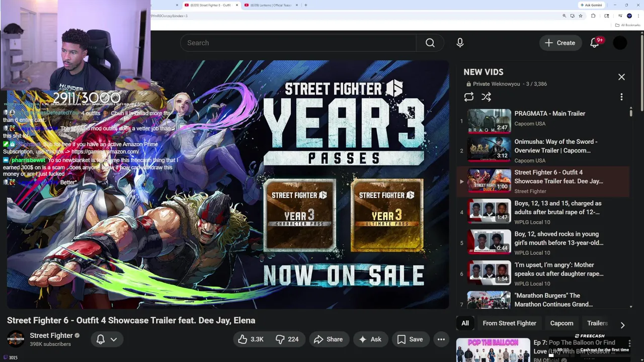Viewport: 644px width, 362px height.
Task: Open the Chrome three-dot menu
Action: tap(638, 16)
